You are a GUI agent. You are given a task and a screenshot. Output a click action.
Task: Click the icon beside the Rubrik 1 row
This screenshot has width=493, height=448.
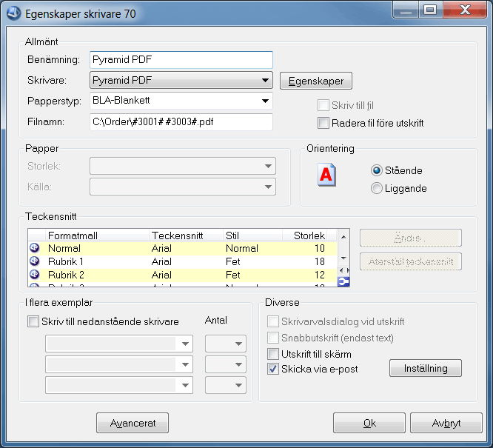(x=35, y=261)
